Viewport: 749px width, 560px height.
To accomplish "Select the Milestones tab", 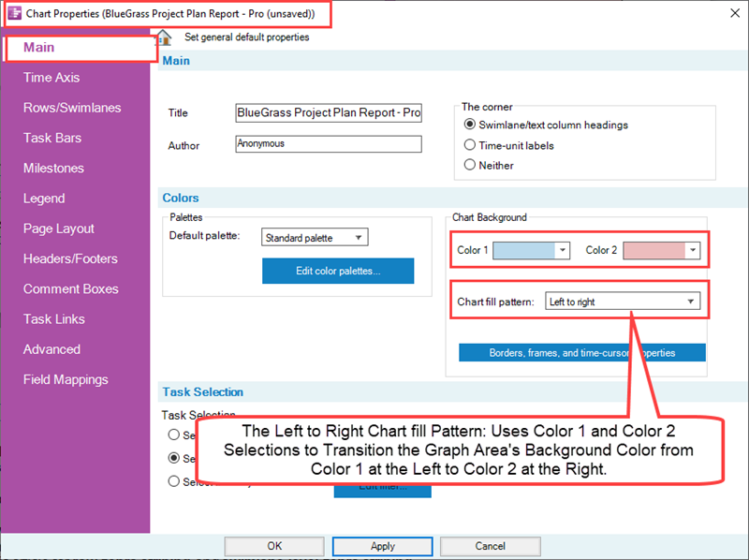I will point(53,169).
